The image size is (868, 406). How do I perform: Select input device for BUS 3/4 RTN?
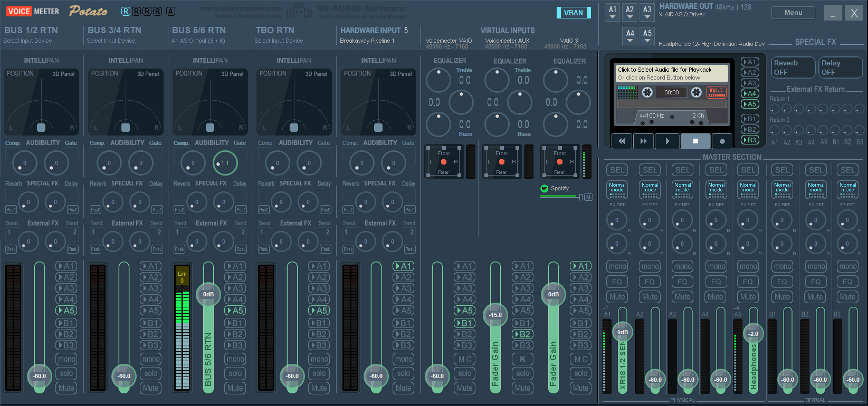pos(111,41)
